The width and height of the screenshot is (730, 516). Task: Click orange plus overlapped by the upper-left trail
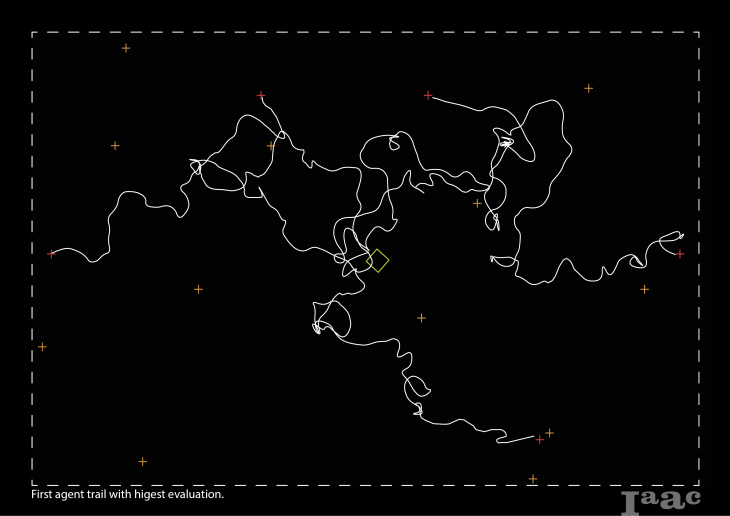click(x=270, y=146)
